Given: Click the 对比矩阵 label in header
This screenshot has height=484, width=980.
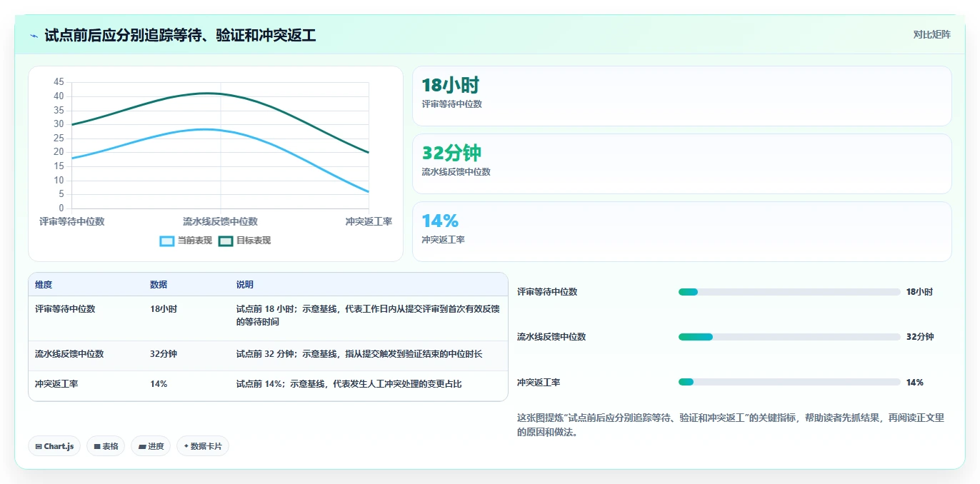Looking at the screenshot, I should click(x=931, y=34).
